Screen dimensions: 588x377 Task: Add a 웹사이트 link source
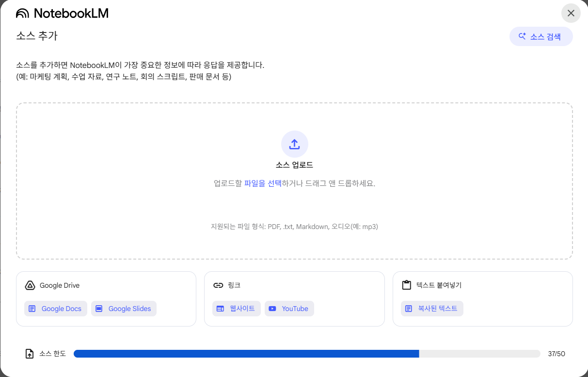[x=237, y=309]
